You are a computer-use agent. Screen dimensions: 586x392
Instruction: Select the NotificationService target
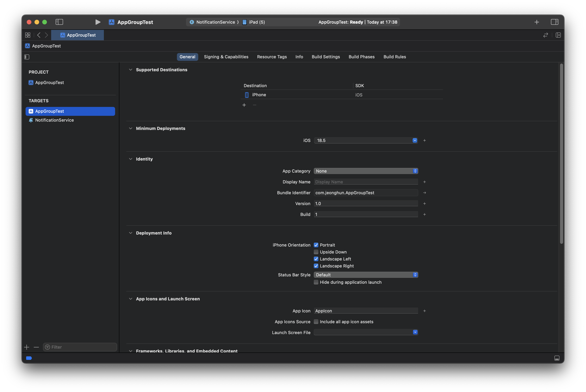(x=54, y=120)
